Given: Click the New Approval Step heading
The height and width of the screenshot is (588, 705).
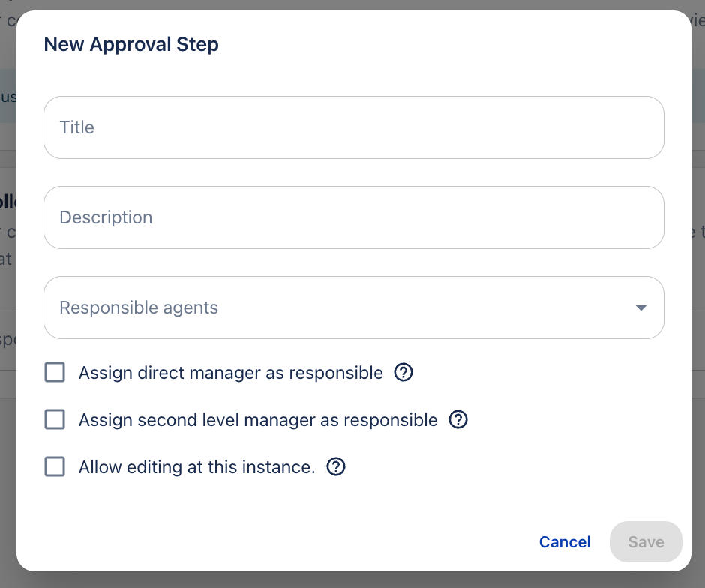Looking at the screenshot, I should pos(130,44).
